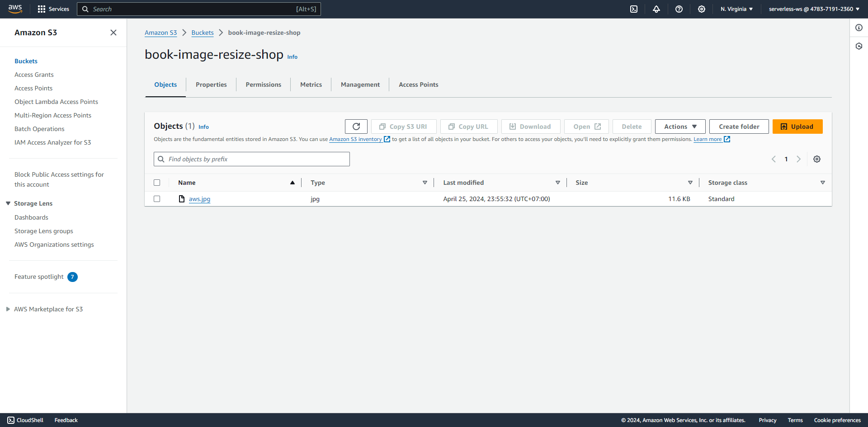Viewport: 868px width, 427px height.
Task: Open the AWS home logo
Action: tap(15, 9)
